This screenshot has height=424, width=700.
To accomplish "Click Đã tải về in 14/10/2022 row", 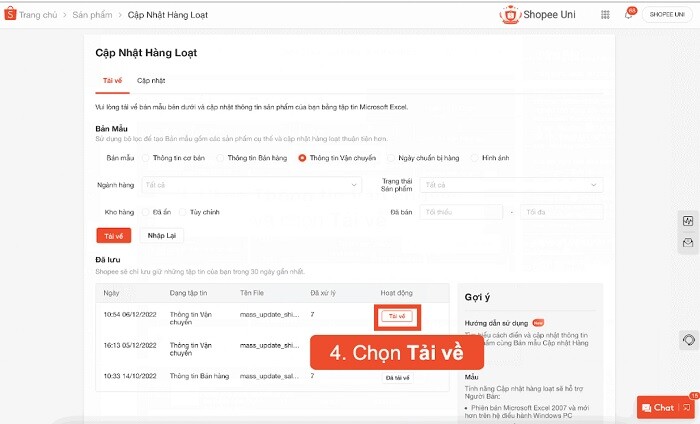I will coord(397,378).
